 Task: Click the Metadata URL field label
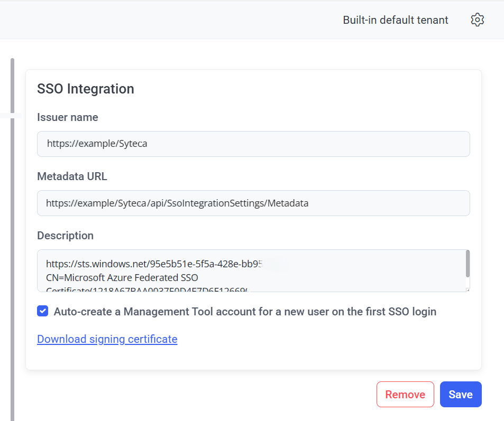pyautogui.click(x=72, y=176)
